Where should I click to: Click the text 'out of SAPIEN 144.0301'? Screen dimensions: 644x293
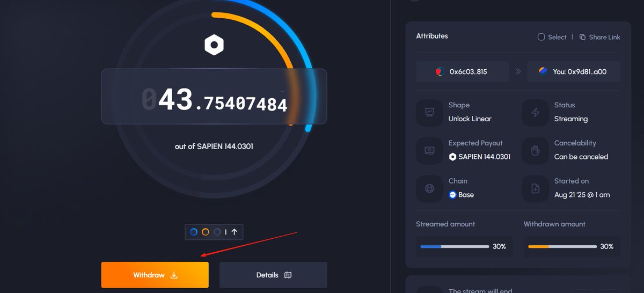coord(214,146)
